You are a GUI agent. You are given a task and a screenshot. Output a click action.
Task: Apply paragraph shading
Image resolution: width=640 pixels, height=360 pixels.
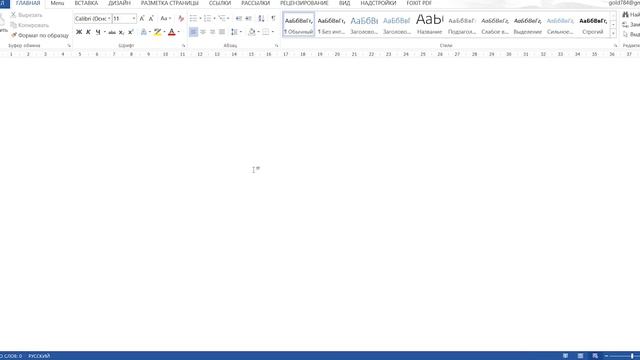pyautogui.click(x=252, y=32)
